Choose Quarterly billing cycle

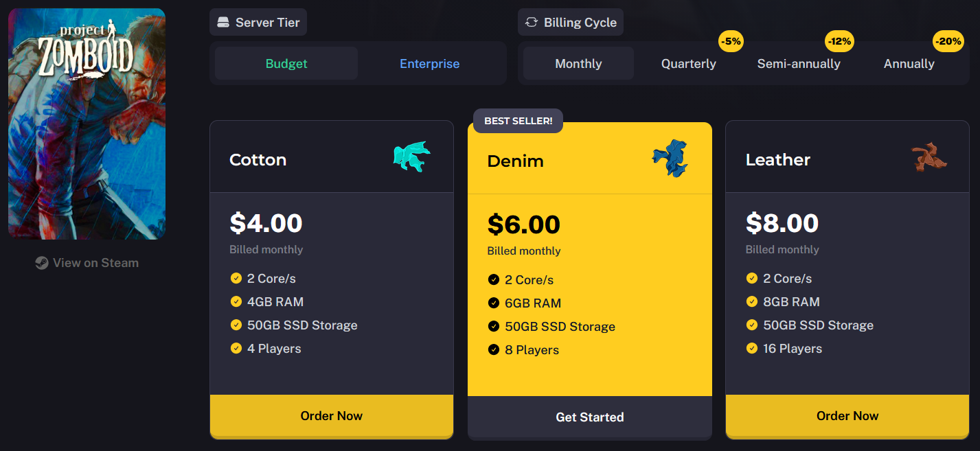coord(688,64)
